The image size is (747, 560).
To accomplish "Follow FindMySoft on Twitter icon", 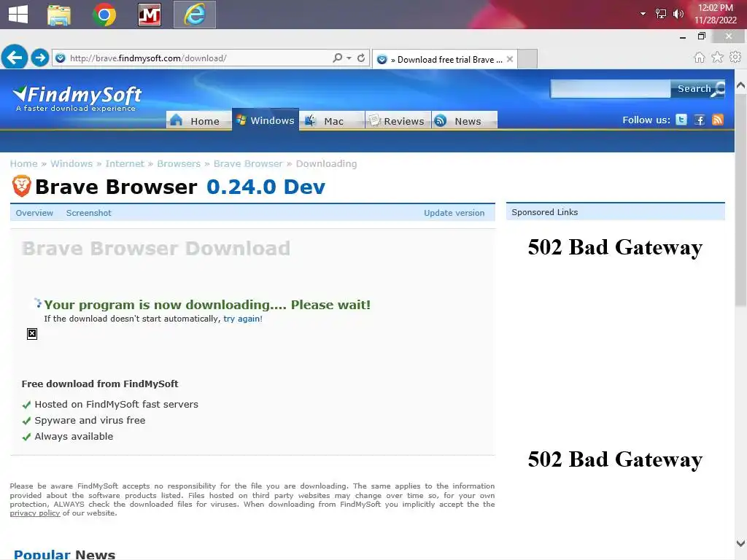I will click(682, 120).
